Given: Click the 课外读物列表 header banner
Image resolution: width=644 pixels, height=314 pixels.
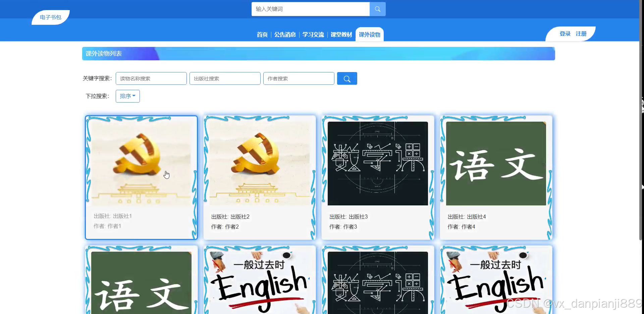Looking at the screenshot, I should coord(319,54).
